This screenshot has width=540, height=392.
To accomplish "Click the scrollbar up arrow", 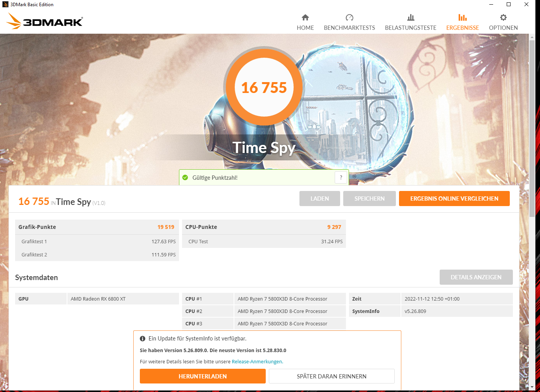I will 532,36.
